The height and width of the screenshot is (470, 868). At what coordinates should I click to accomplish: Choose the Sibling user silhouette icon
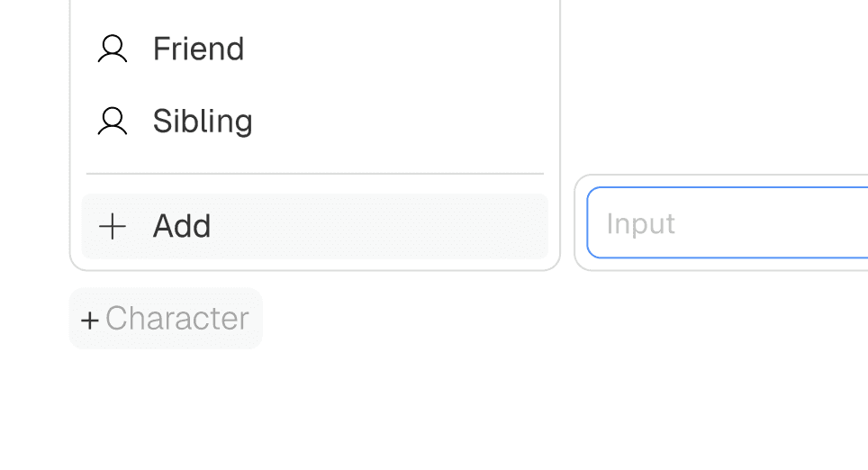[x=113, y=121]
